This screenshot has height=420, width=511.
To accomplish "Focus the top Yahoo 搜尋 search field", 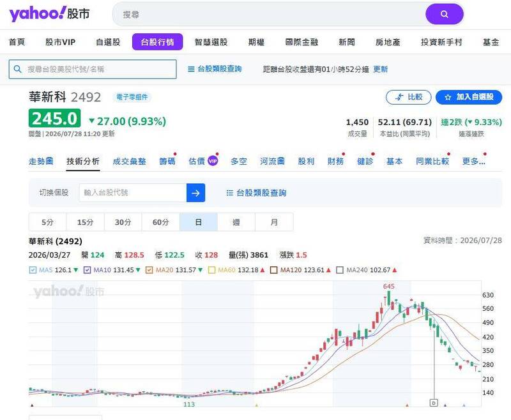I will (269, 14).
